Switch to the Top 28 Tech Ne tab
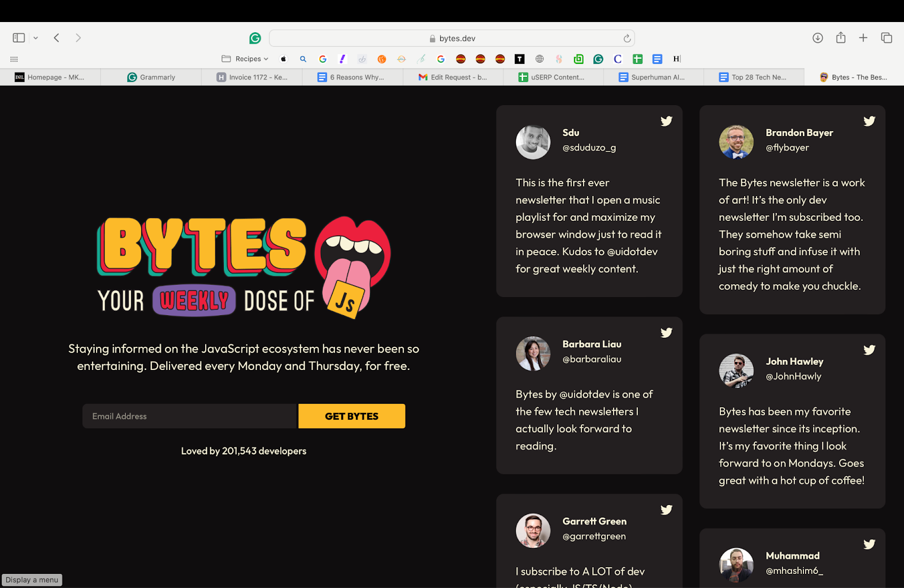This screenshot has width=904, height=588. click(754, 77)
